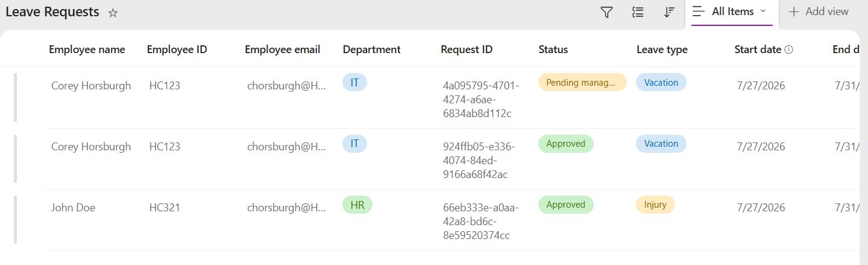Screen dimensions: 868x265
Task: Open the Status column header
Action: click(553, 49)
